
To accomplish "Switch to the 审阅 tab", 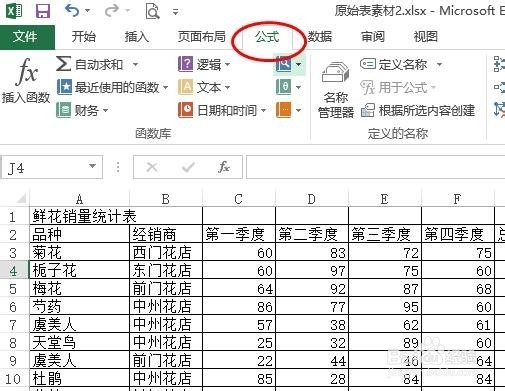I will (373, 36).
